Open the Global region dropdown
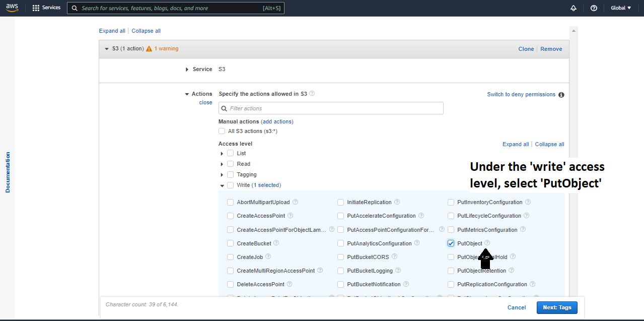This screenshot has height=321, width=644. 620,8
